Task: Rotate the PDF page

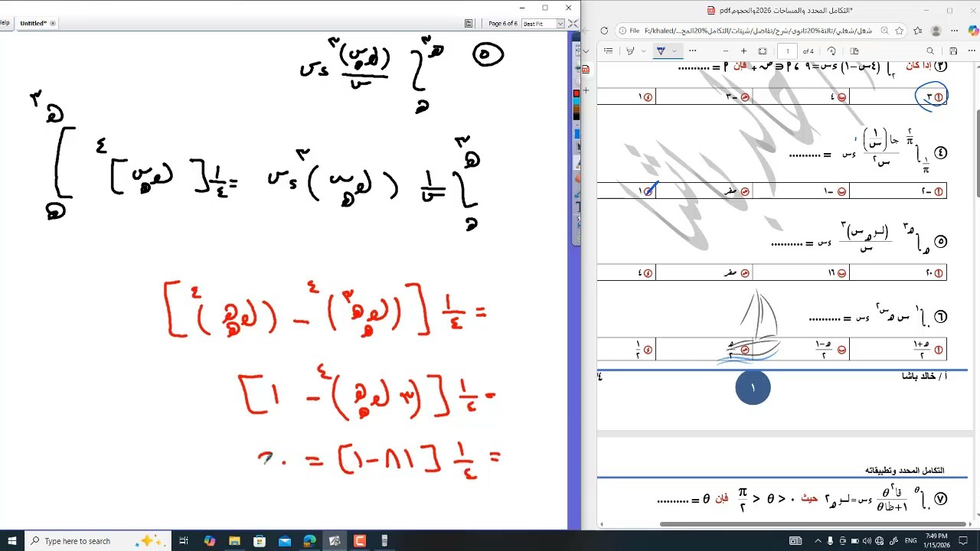Action: pos(831,51)
